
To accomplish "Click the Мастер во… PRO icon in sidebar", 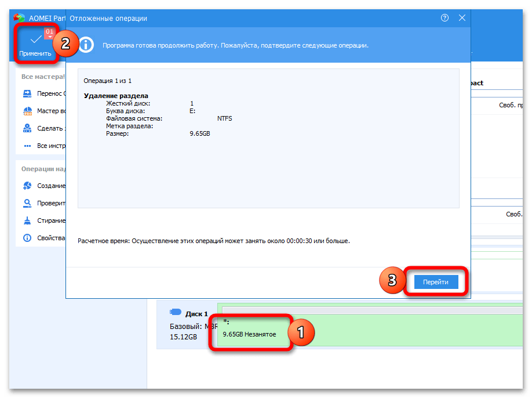I will [27, 111].
